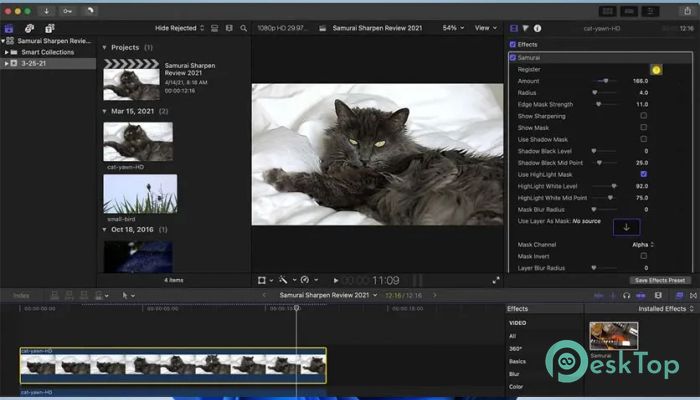Select the 360° effects category
700x400 pixels.
tap(516, 349)
